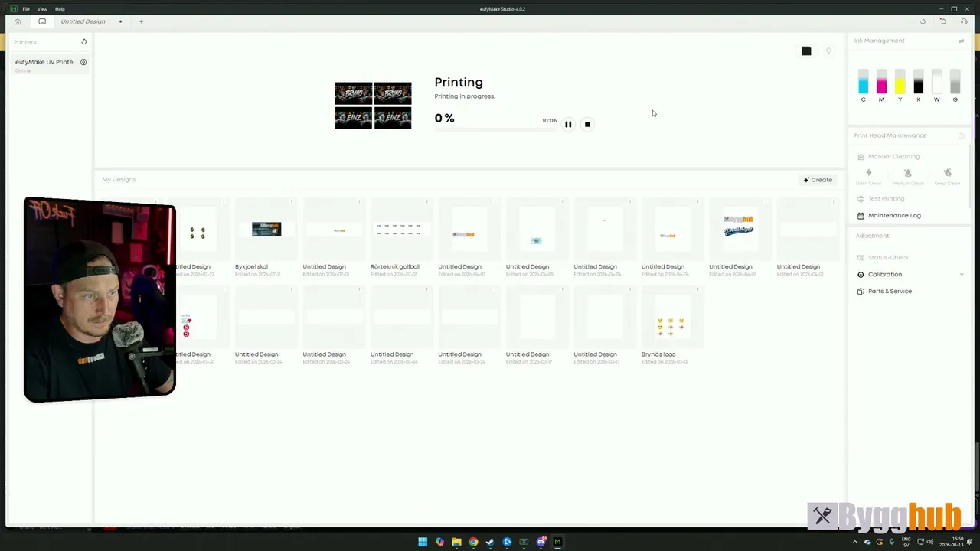Refresh the Printers list
The height and width of the screenshot is (551, 980).
pos(84,42)
